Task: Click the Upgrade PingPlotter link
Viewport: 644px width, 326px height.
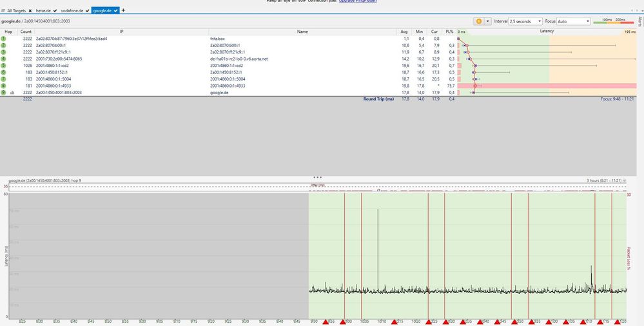Action: point(358,1)
